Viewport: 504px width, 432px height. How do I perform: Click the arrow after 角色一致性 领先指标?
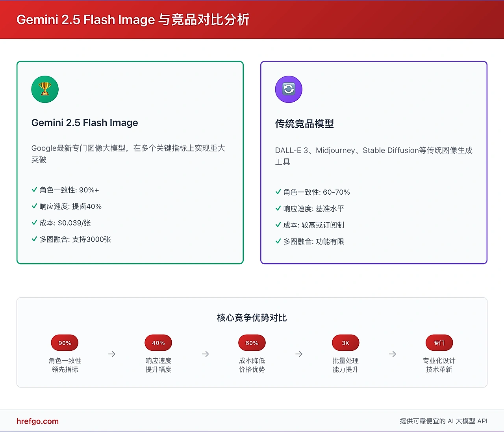[x=112, y=354]
